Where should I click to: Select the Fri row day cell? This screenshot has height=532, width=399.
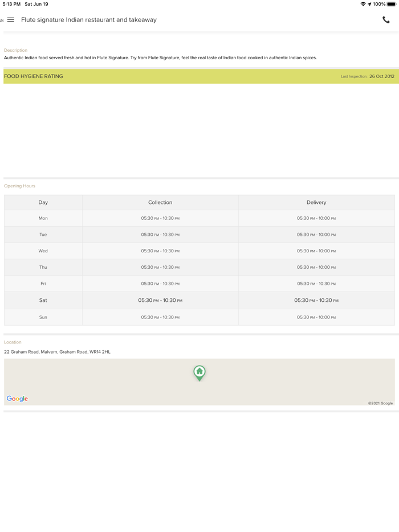[x=43, y=283]
